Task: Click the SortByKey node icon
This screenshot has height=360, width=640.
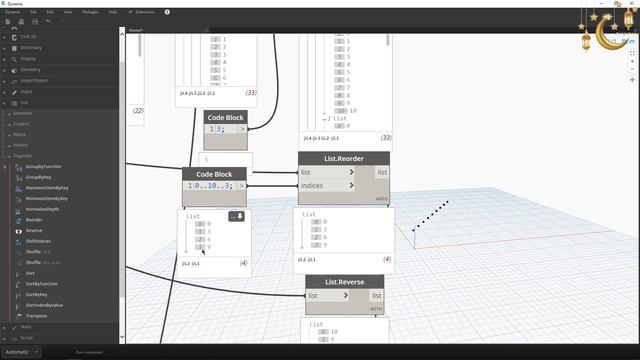Action: 19,295
